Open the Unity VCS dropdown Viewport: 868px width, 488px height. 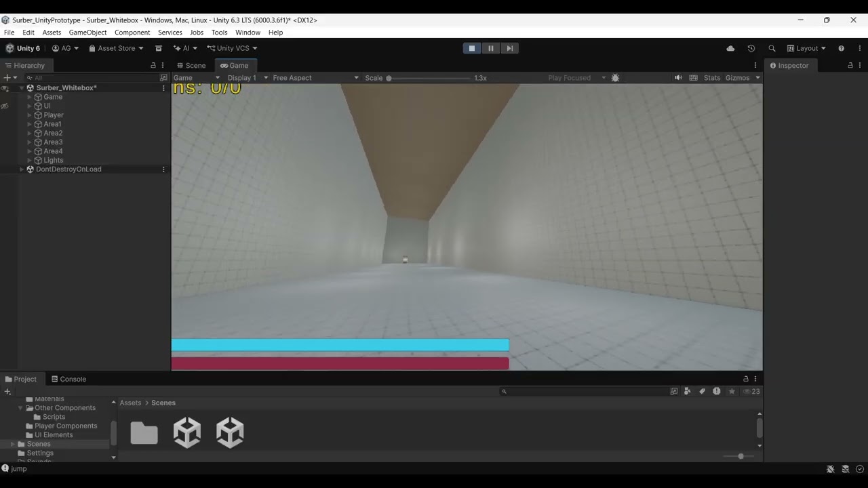pos(232,48)
